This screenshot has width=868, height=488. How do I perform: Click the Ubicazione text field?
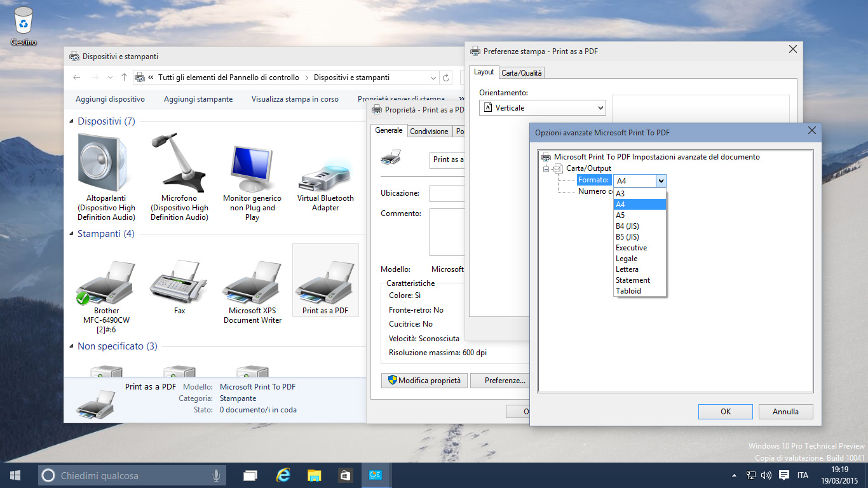tap(447, 194)
